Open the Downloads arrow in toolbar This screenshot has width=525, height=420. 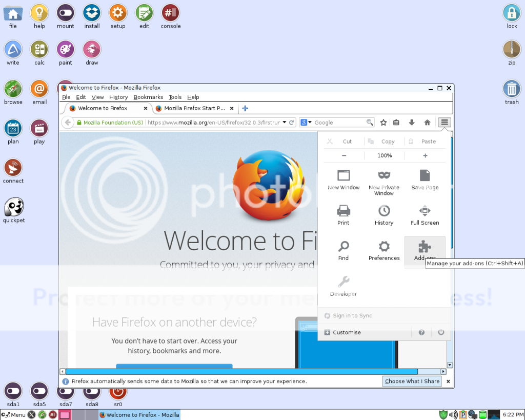[412, 123]
